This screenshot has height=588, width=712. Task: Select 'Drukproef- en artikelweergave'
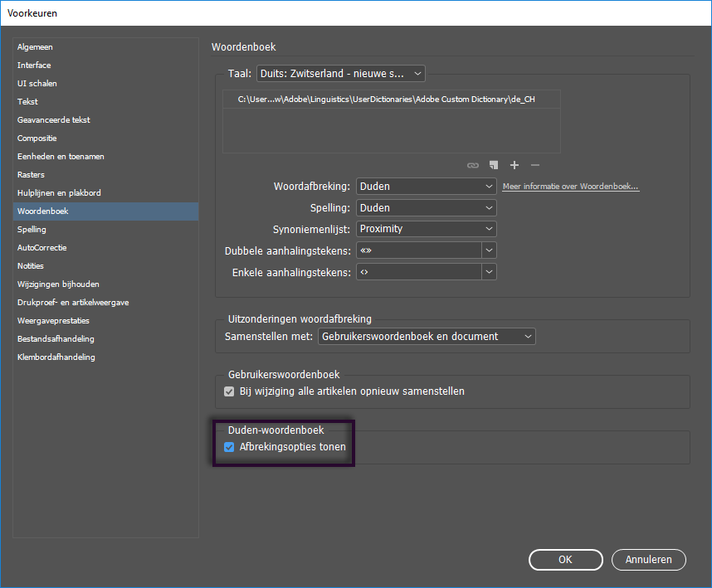105,303
